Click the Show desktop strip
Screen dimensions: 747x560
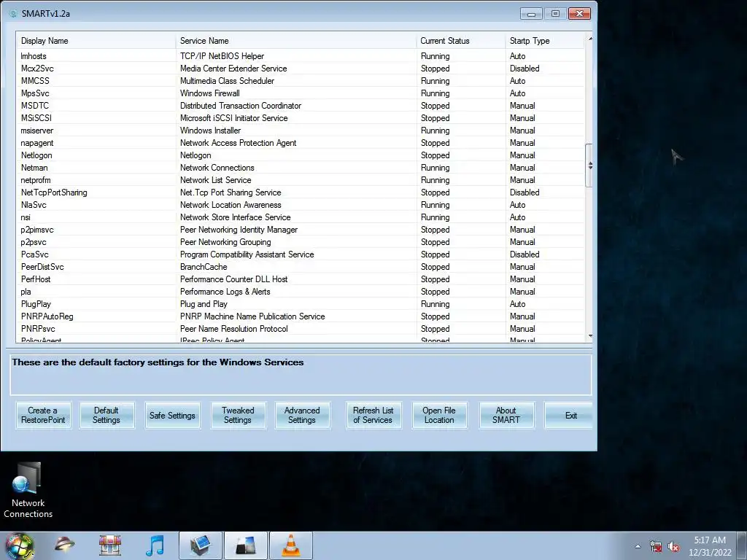(x=741, y=546)
